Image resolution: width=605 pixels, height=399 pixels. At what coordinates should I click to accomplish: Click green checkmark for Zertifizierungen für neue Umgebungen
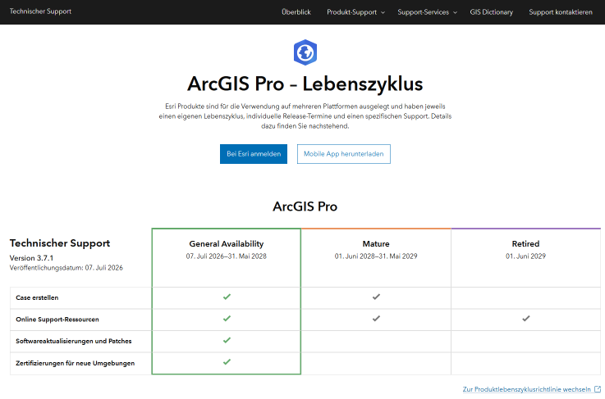[226, 362]
